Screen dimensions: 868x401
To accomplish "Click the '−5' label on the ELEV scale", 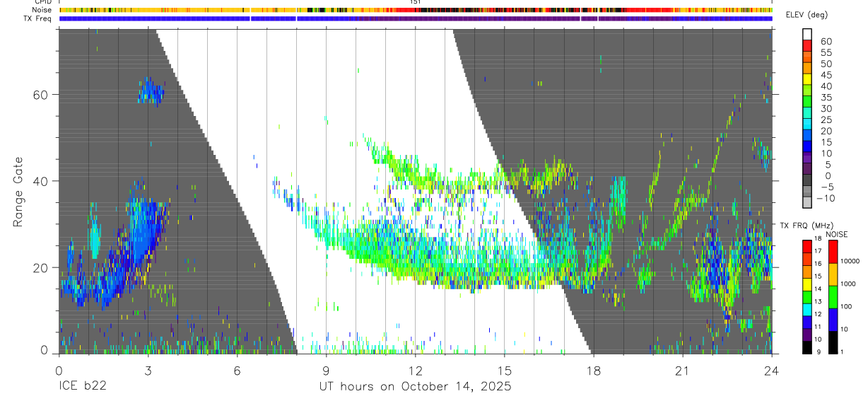I will (x=826, y=187).
